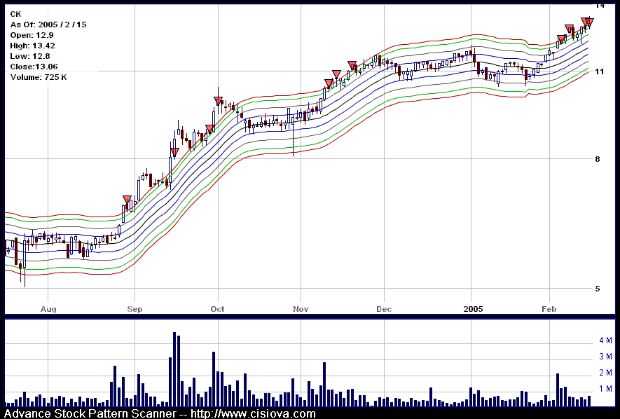The image size is (620, 419).
Task: Click the 2005 year label on the time axis
Action: pos(473,309)
